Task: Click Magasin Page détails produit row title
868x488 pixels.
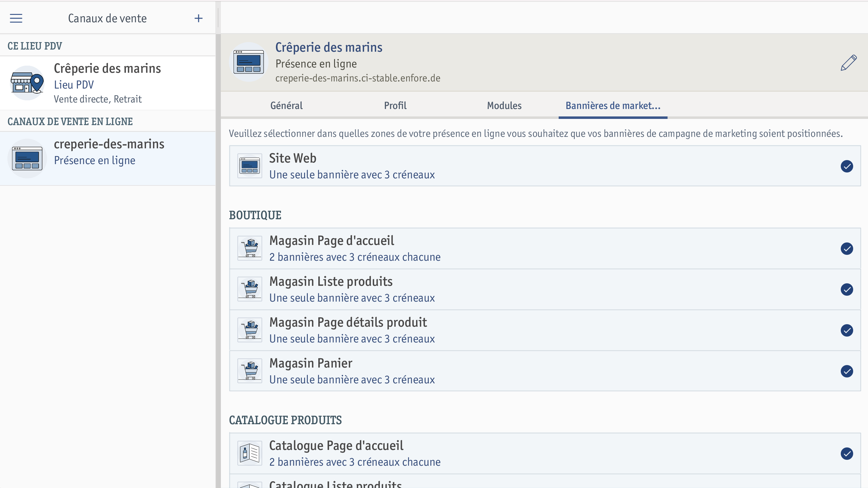Action: (348, 322)
